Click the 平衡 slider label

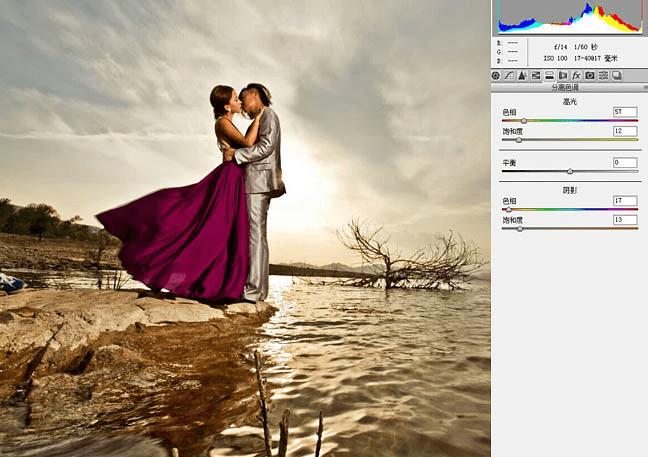click(x=509, y=163)
